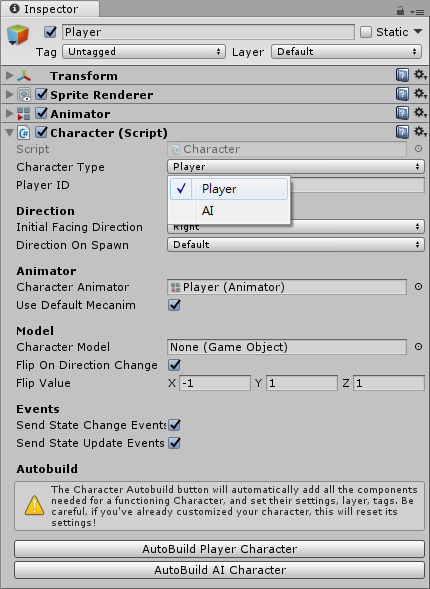Viewport: 430px width, 589px height.
Task: Uncheck Flip On Direction Change
Action: coord(174,365)
